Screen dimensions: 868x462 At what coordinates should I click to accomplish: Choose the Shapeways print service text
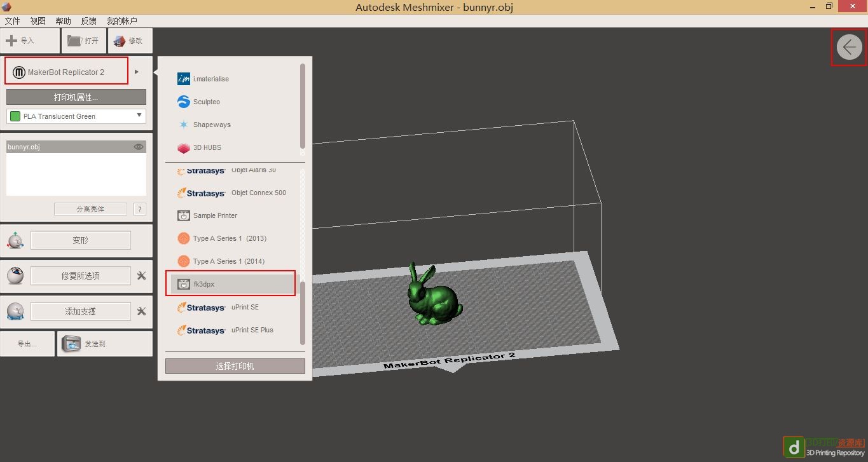tap(212, 125)
